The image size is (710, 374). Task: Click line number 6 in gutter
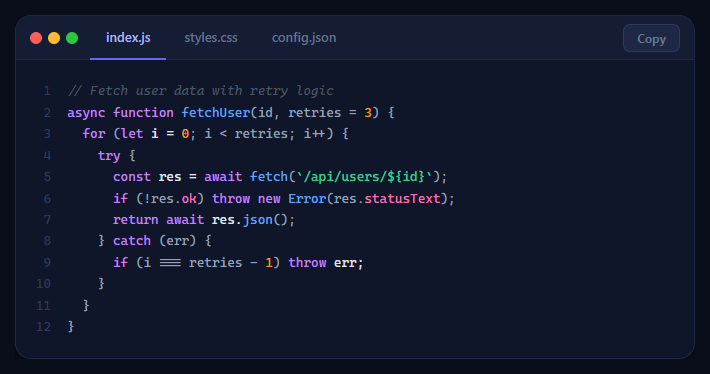click(x=47, y=198)
